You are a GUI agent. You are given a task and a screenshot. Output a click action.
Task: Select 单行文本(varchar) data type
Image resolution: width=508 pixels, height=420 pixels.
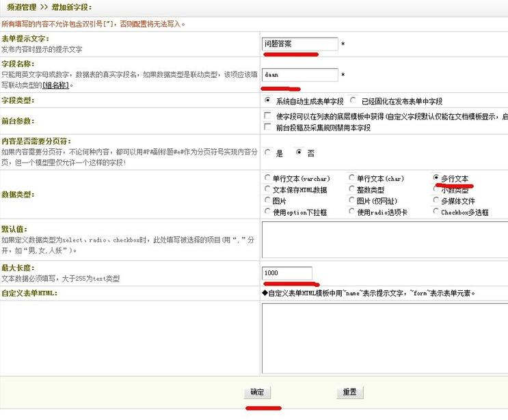pos(267,178)
